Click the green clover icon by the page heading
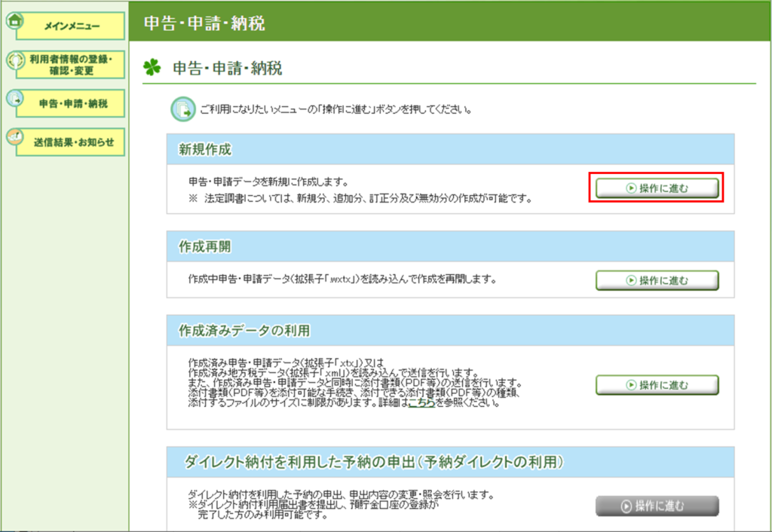 152,69
